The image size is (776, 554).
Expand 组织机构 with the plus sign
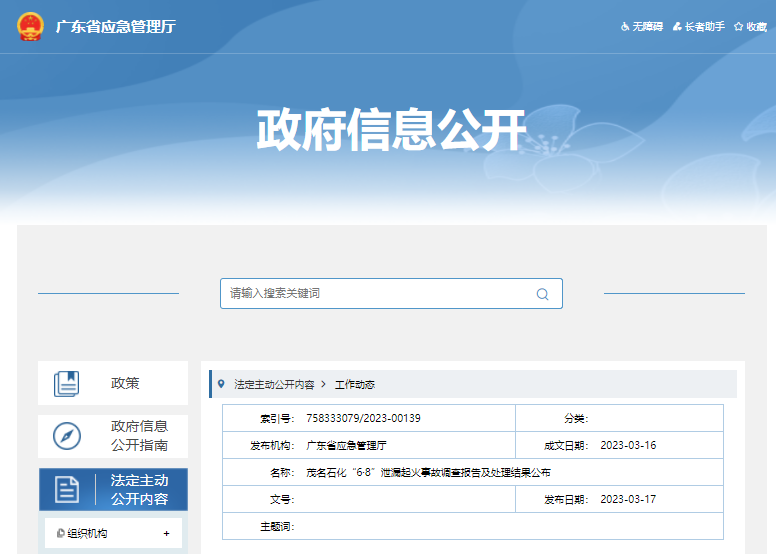tap(166, 534)
